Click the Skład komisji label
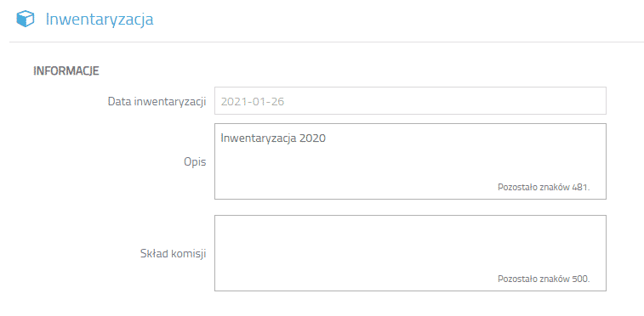Image resolution: width=644 pixels, height=316 pixels. click(174, 254)
